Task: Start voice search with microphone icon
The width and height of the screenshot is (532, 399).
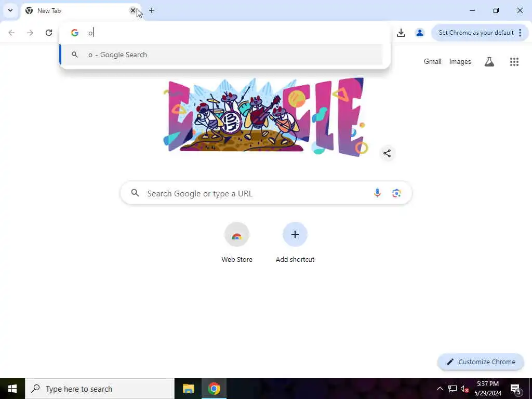Action: (x=377, y=193)
